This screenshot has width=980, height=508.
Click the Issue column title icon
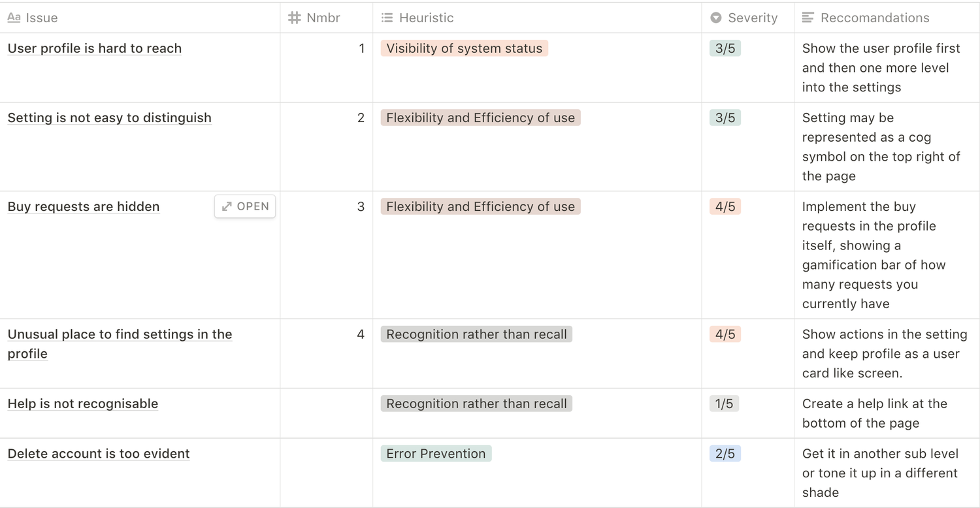pos(14,18)
